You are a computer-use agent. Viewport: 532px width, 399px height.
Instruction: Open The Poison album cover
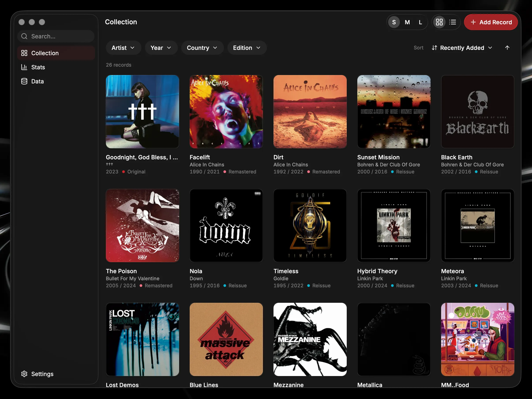[142, 226]
